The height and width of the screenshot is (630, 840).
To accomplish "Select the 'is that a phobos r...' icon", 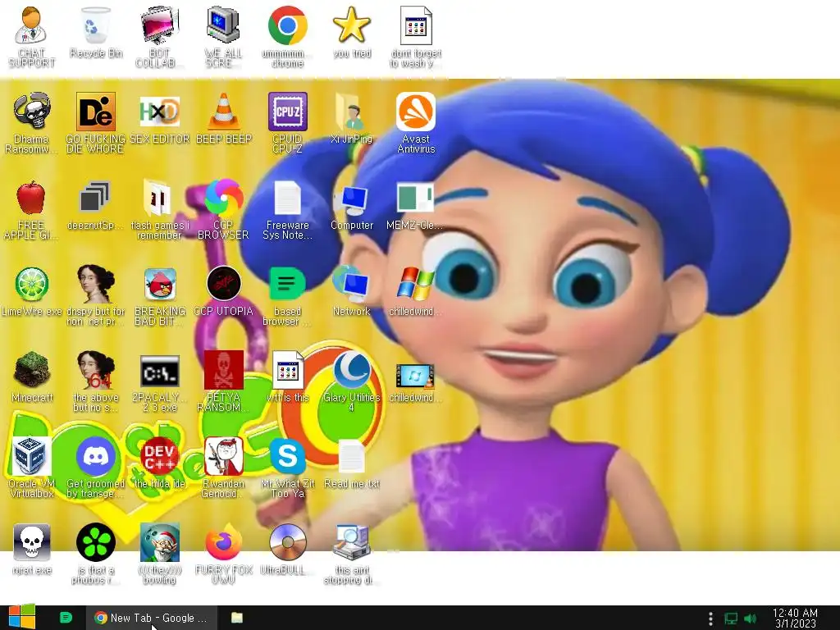I will (x=95, y=554).
